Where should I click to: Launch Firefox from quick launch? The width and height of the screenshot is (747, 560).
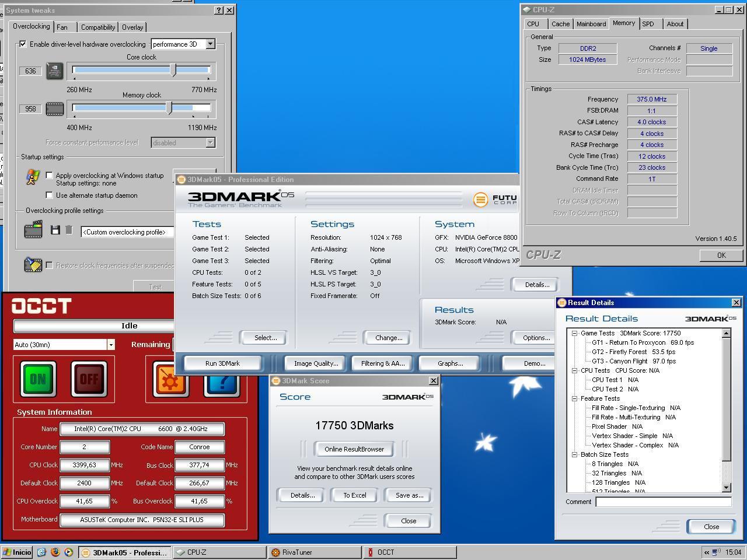(55, 552)
